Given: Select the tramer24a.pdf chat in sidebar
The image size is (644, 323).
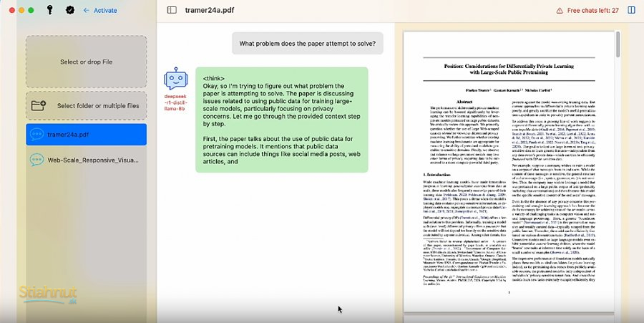Looking at the screenshot, I should point(87,135).
